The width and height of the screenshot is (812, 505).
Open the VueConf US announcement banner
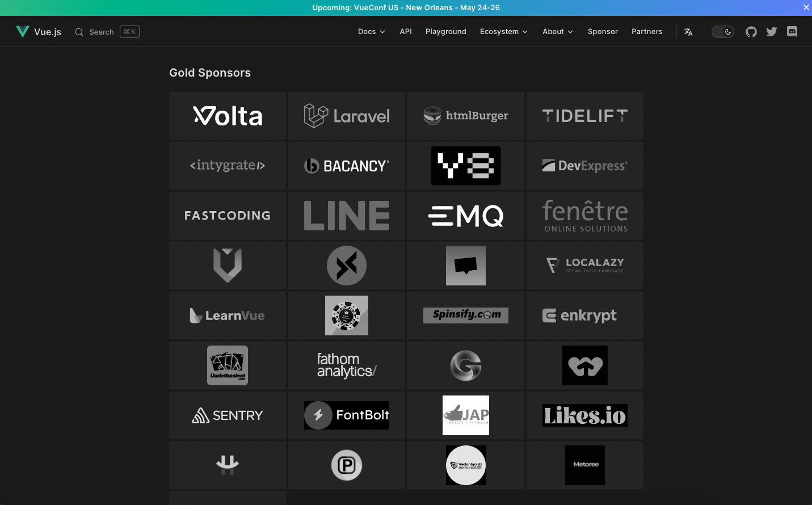click(406, 7)
